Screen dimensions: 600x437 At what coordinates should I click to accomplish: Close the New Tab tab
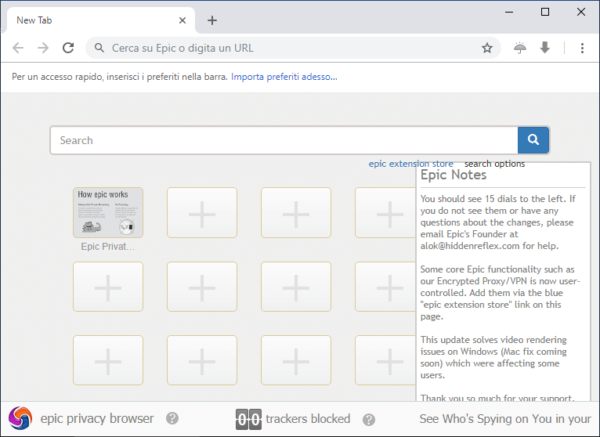coord(183,20)
